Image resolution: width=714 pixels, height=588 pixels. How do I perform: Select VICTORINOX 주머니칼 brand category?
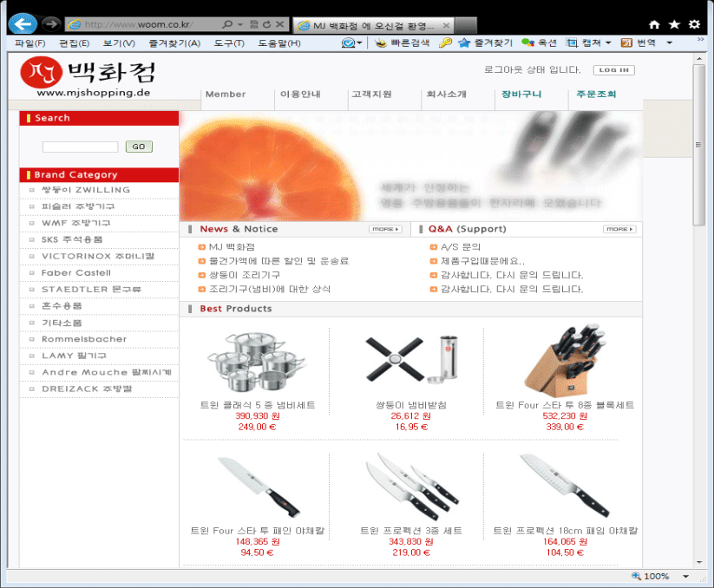(99, 256)
